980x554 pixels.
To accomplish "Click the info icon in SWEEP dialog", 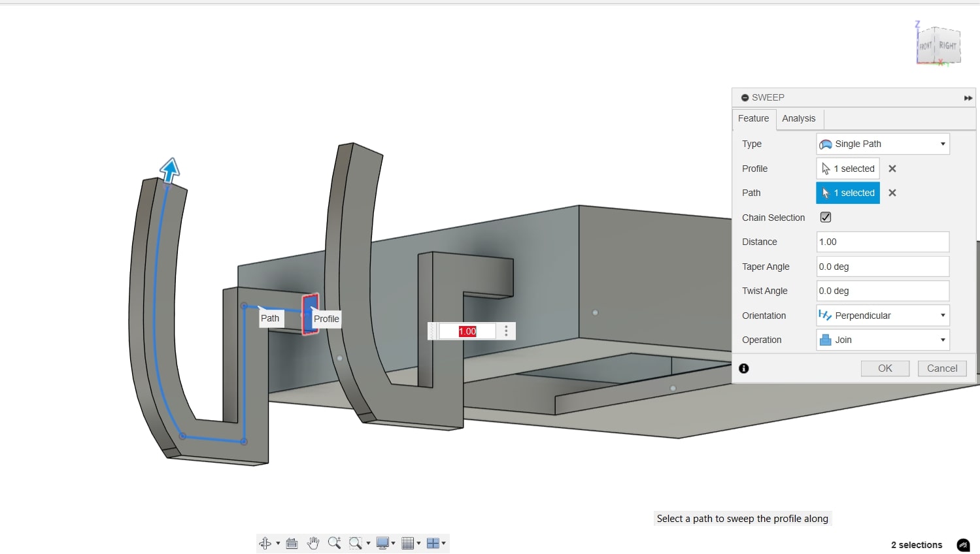I will pyautogui.click(x=744, y=368).
